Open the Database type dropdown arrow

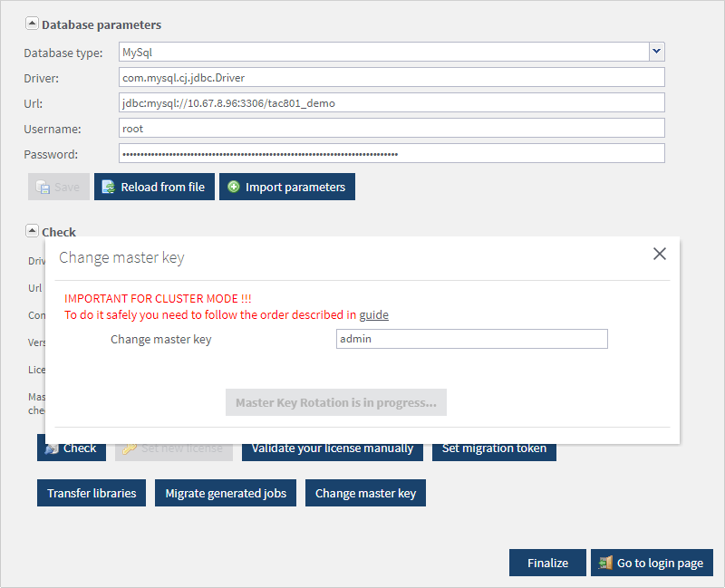pos(657,53)
